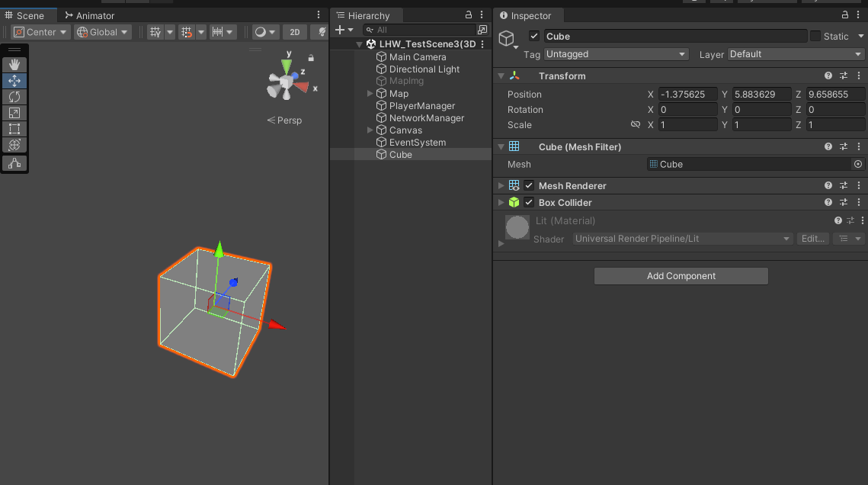868x485 pixels.
Task: Switch to the Animator tab
Action: point(90,15)
